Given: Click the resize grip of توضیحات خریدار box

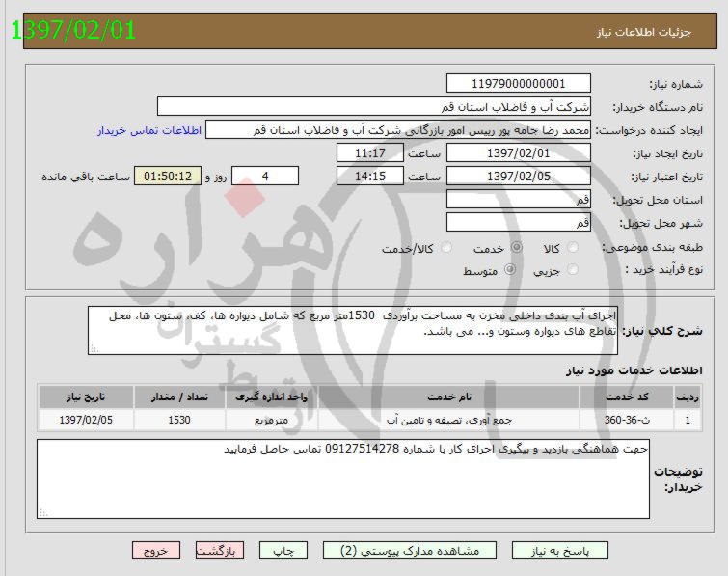Looking at the screenshot, I should point(43,513).
